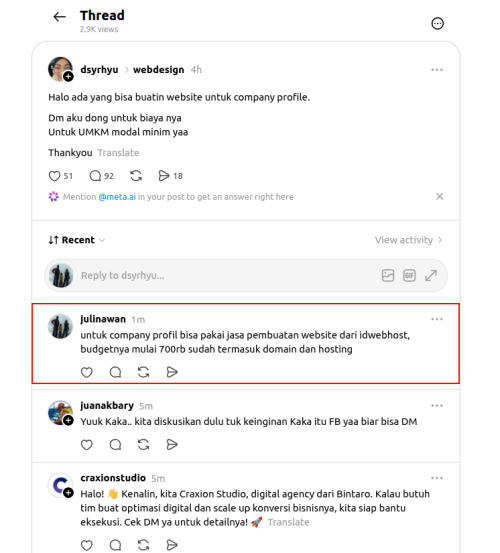Repost dsyrhyu's original post
This screenshot has height=553, width=500.
click(136, 176)
